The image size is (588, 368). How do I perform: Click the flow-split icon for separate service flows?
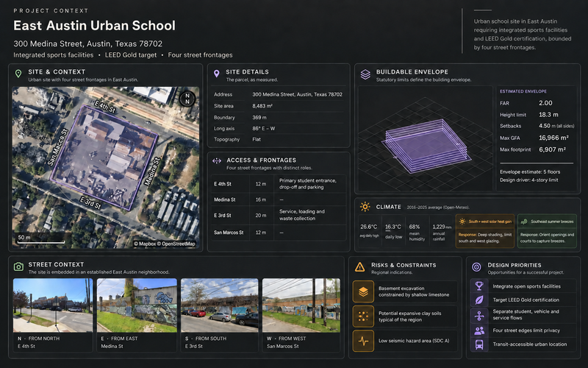tap(479, 316)
